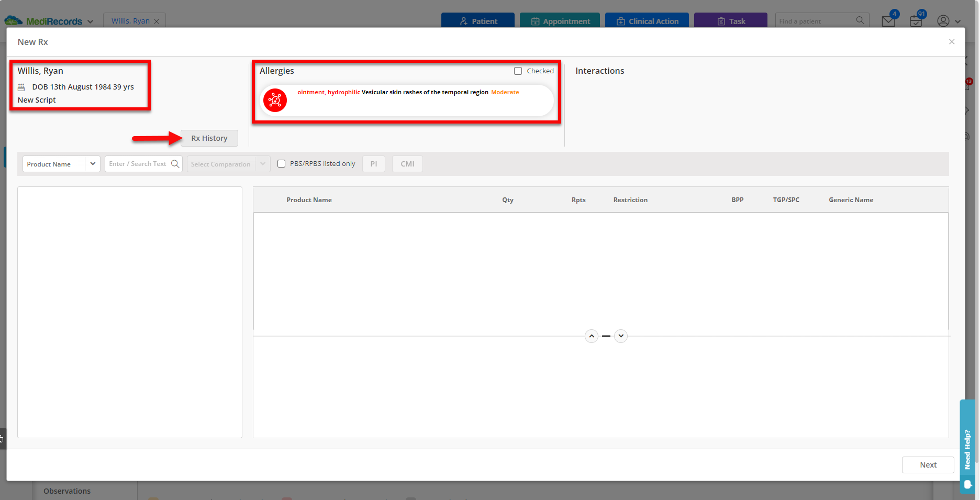Select the Product Name column header
Image resolution: width=980 pixels, height=500 pixels.
[309, 200]
